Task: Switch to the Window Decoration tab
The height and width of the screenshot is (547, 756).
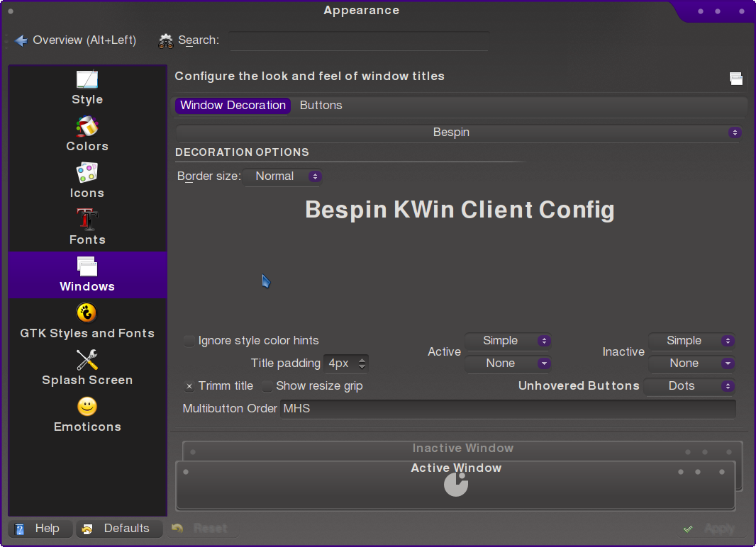Action: 233,106
